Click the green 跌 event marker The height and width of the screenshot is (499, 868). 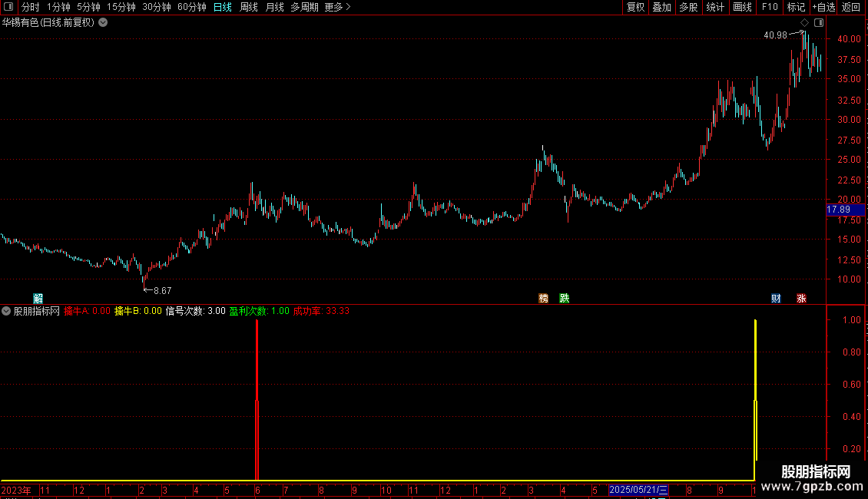click(564, 298)
